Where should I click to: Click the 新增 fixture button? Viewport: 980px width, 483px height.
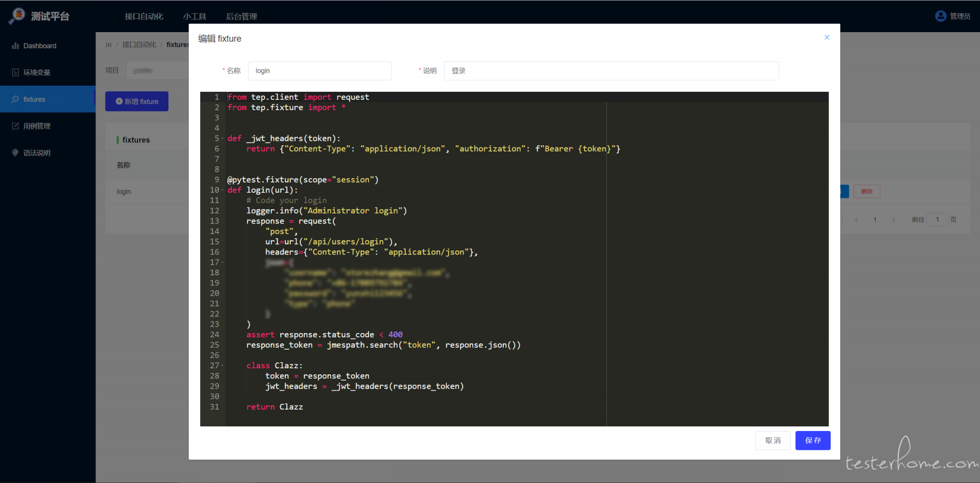pos(137,101)
